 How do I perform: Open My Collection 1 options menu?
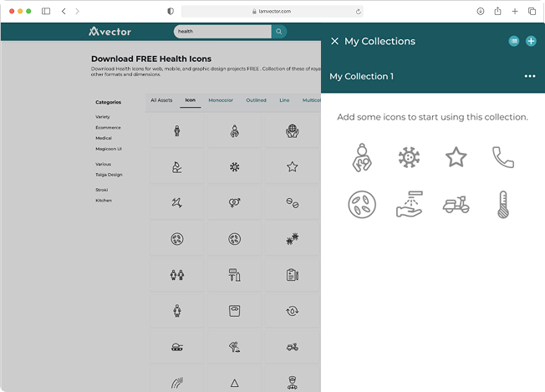(x=529, y=76)
